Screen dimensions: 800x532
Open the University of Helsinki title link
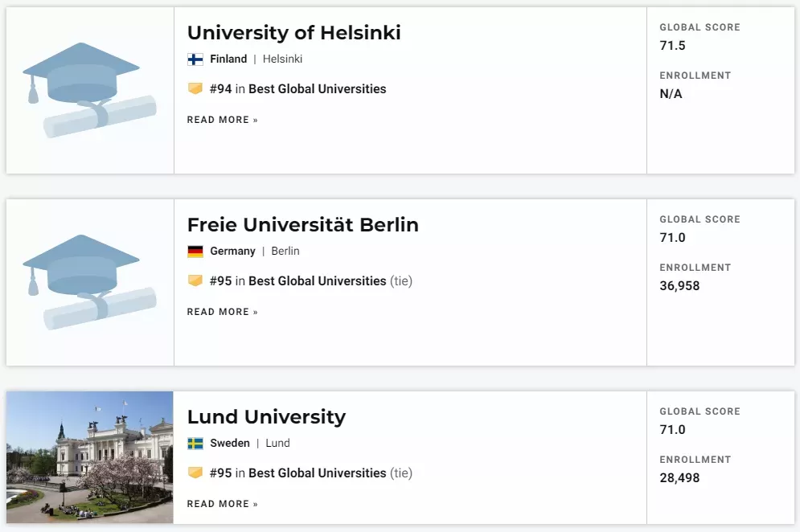(294, 33)
